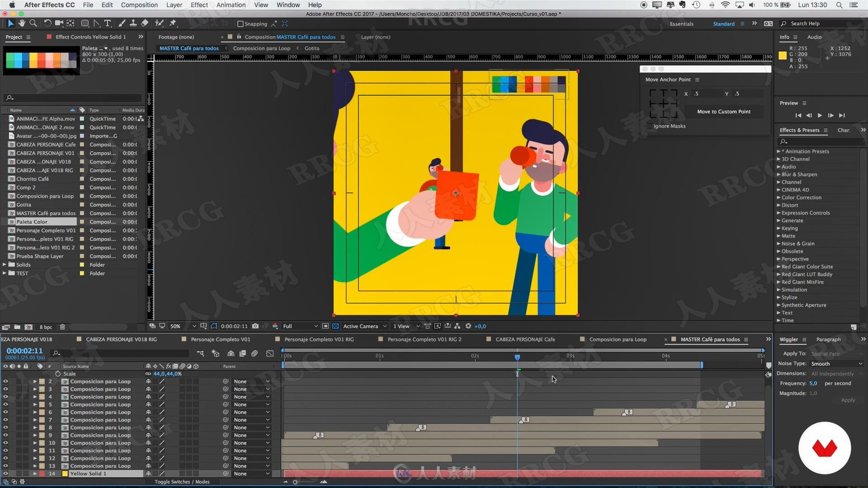Open the Effect menu

click(x=199, y=5)
